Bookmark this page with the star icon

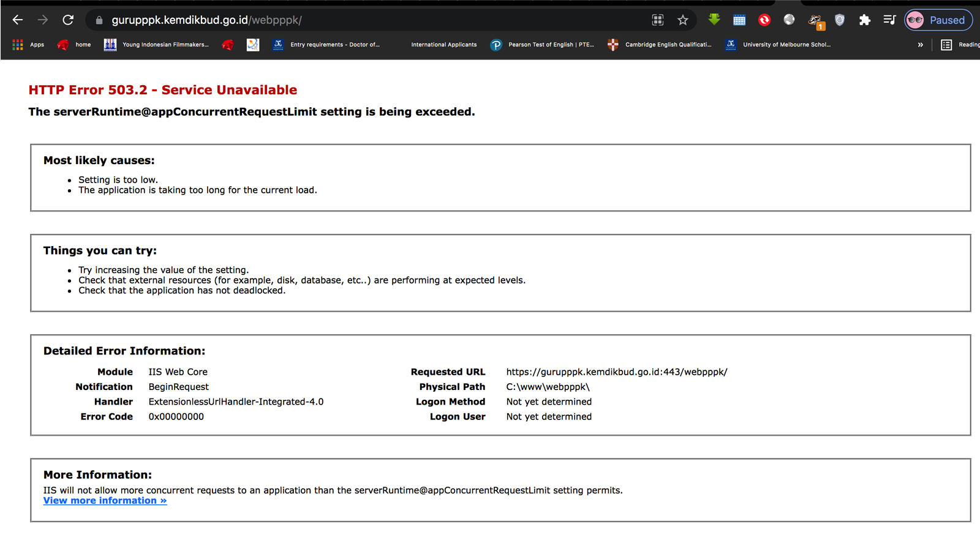click(682, 20)
